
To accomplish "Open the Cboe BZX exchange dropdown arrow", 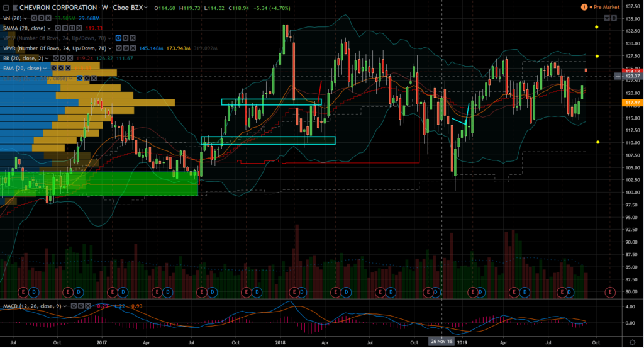I will coord(145,8).
